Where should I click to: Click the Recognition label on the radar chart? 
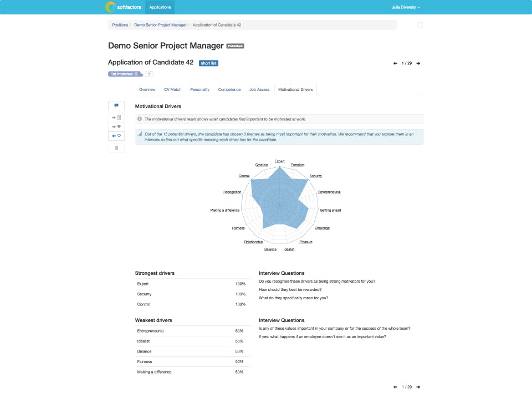(232, 192)
